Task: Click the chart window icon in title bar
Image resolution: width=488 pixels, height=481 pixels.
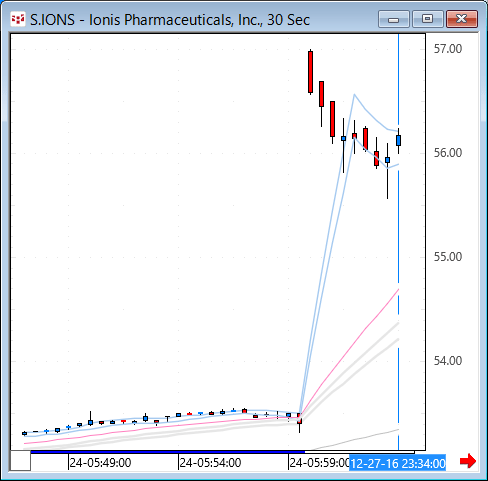Action: click(18, 19)
